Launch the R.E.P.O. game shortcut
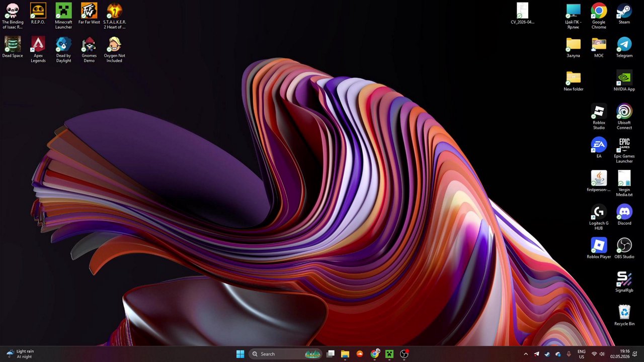This screenshot has height=362, width=644. (x=38, y=14)
